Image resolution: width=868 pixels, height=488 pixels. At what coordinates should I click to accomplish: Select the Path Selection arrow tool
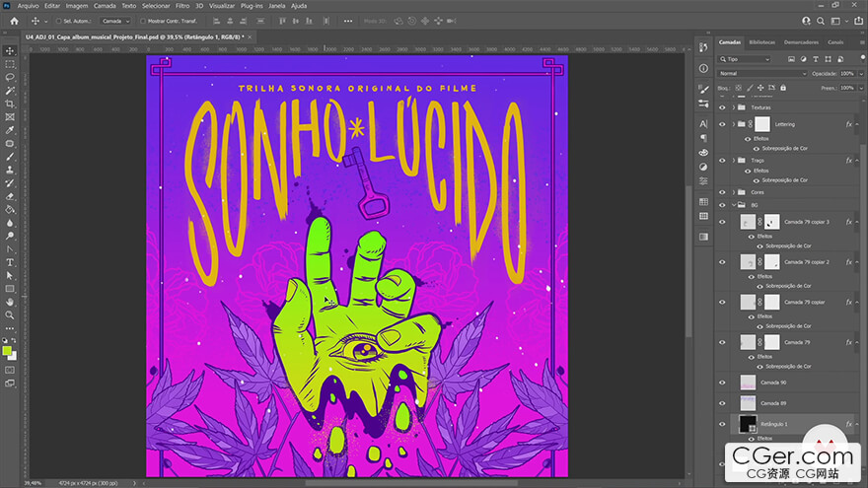10,275
